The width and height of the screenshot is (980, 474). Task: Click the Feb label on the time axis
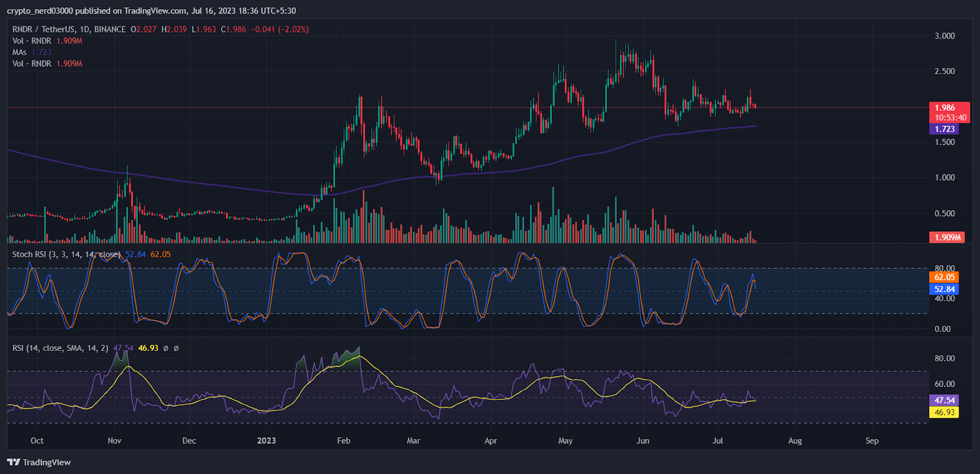click(x=344, y=441)
